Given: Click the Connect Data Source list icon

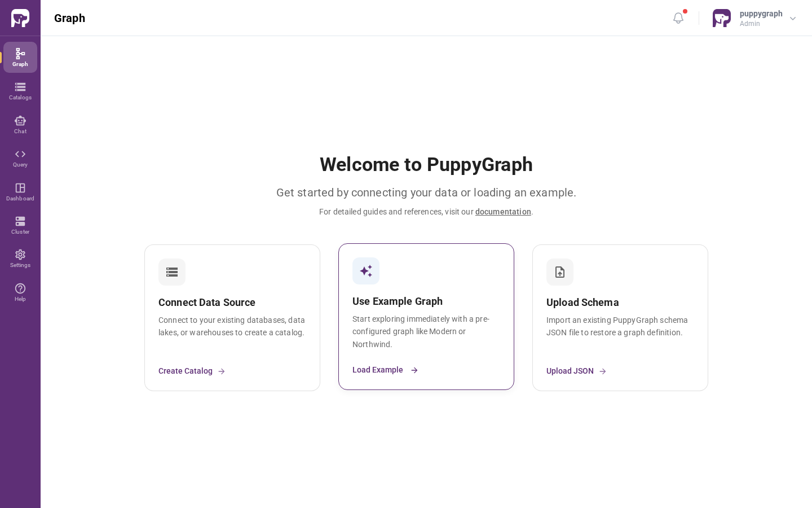Looking at the screenshot, I should coord(172,272).
